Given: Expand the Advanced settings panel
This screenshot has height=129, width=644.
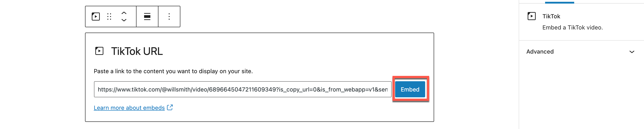Looking at the screenshot, I should coord(540,52).
